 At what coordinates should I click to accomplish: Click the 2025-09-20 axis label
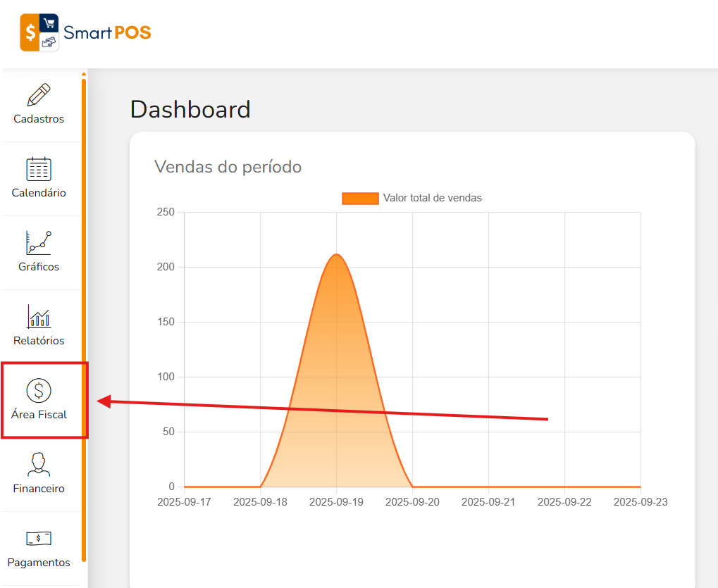pos(413,502)
